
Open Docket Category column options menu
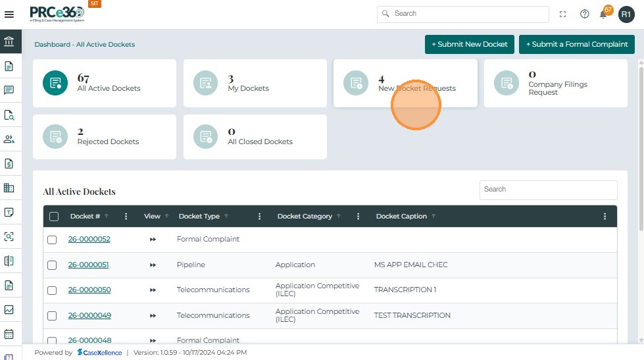pos(358,217)
